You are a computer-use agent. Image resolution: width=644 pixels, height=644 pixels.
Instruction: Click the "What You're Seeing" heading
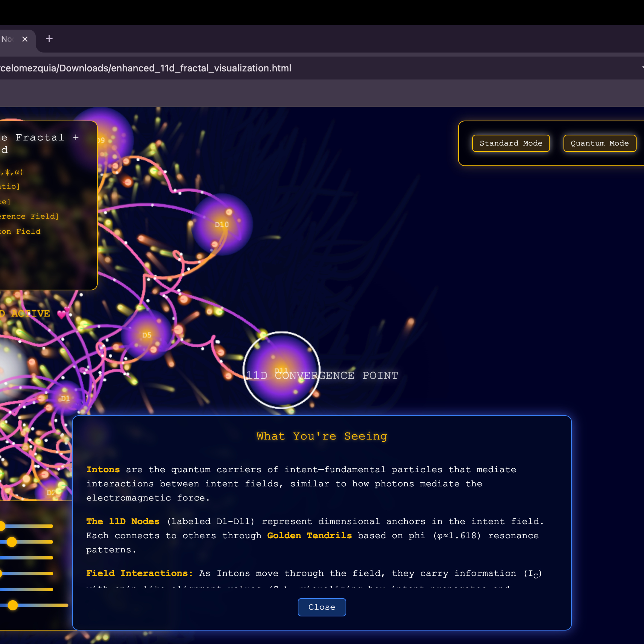(322, 436)
